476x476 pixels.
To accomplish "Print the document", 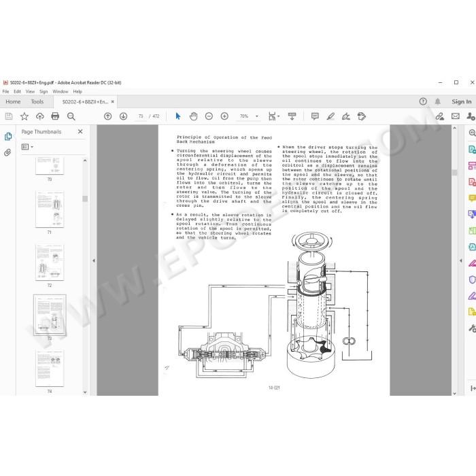I will (55, 116).
